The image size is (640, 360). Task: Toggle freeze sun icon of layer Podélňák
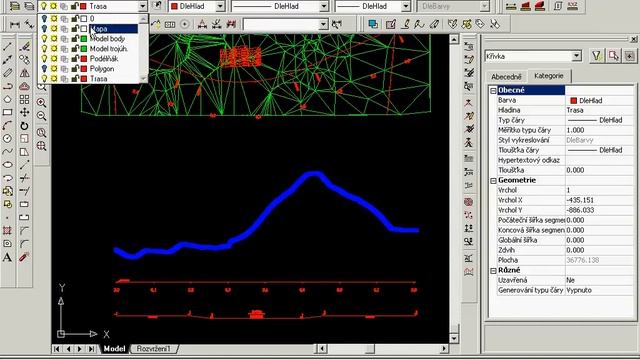(54, 59)
